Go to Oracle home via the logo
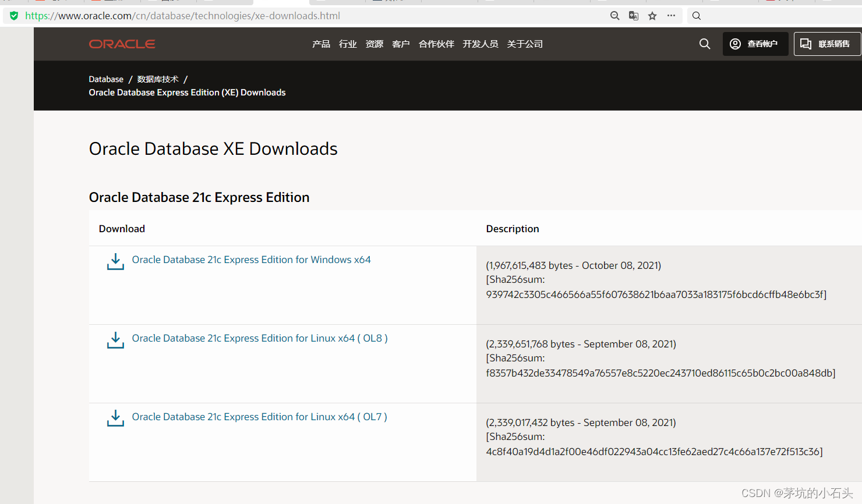The image size is (862, 504). point(122,44)
